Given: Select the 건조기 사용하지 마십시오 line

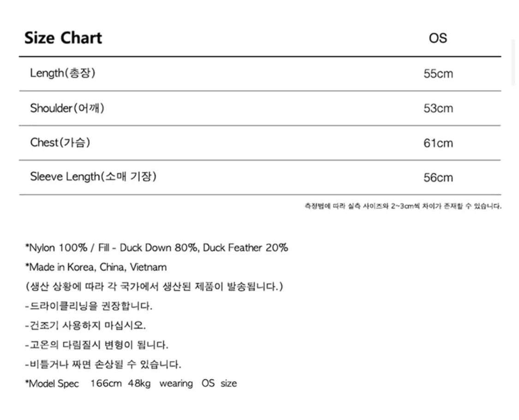Looking at the screenshot, I should pos(85,325).
